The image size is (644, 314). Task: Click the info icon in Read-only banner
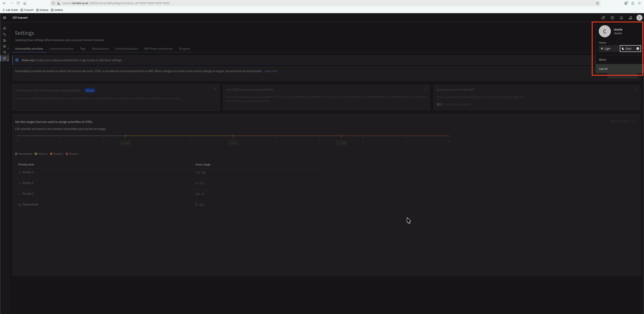tap(17, 60)
